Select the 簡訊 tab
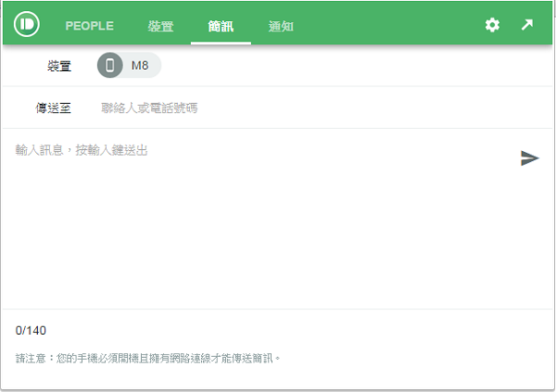The image size is (556, 392). click(221, 26)
